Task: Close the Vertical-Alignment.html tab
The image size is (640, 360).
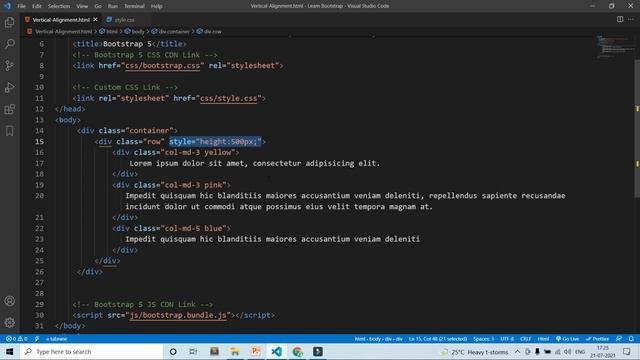Action: 96,20
